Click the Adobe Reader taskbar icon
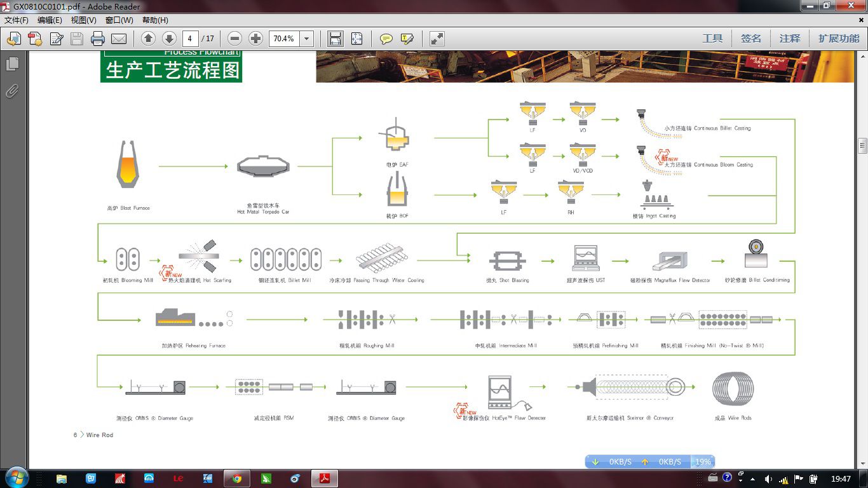Image resolution: width=868 pixels, height=488 pixels. 325,478
